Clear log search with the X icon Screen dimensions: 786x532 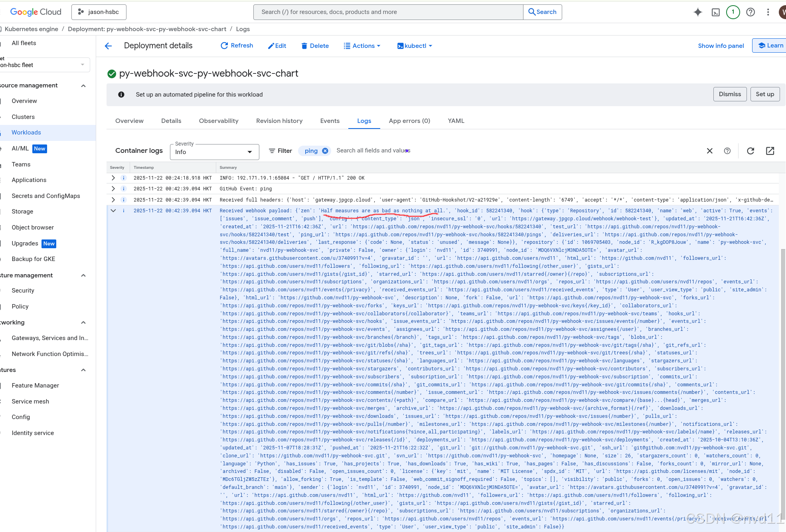click(709, 151)
